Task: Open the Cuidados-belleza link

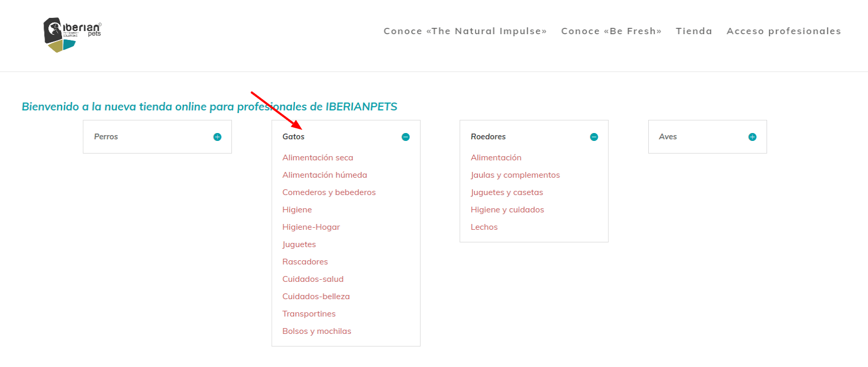Action: [x=316, y=297]
